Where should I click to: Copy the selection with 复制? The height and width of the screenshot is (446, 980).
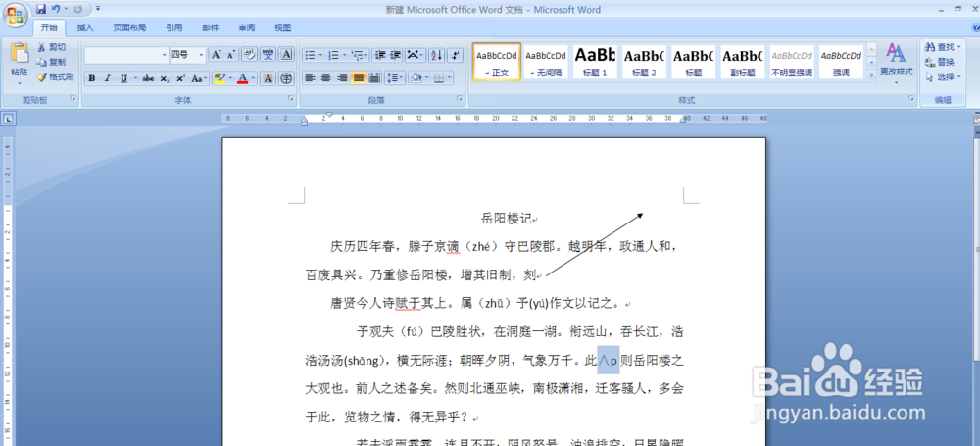point(51,62)
